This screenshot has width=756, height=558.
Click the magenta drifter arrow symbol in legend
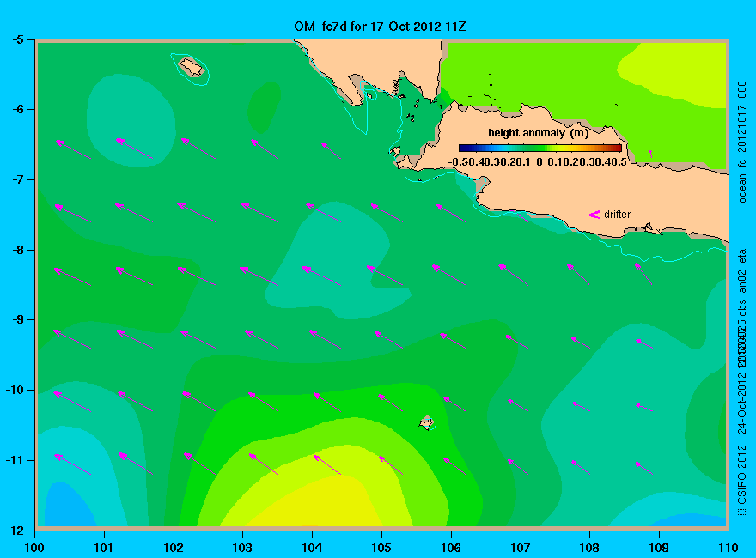click(594, 215)
